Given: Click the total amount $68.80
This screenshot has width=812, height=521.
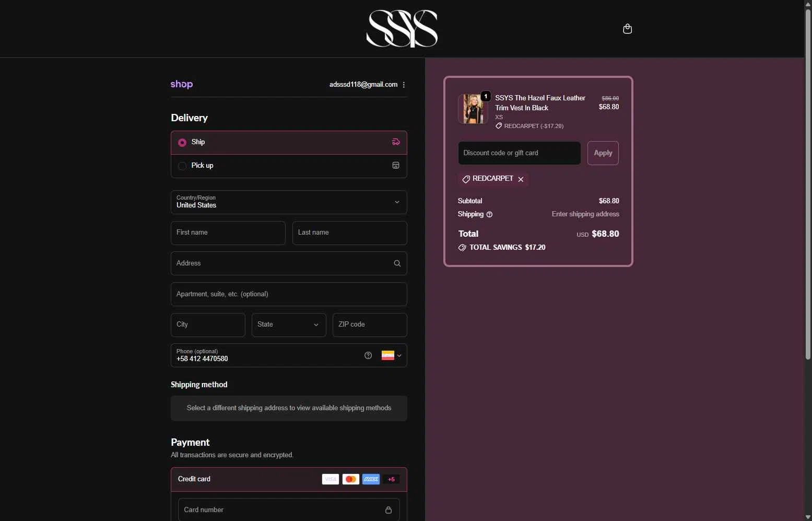Looking at the screenshot, I should (x=605, y=234).
